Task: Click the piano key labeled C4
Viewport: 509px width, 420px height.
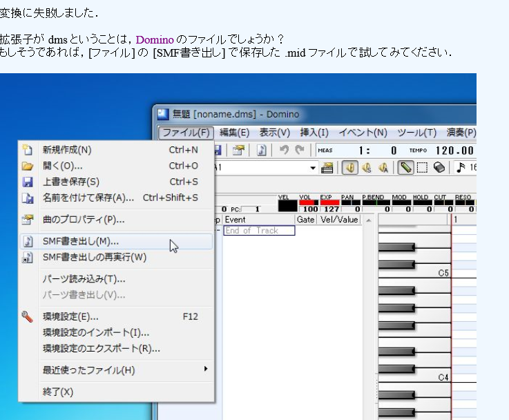Action: pyautogui.click(x=414, y=378)
